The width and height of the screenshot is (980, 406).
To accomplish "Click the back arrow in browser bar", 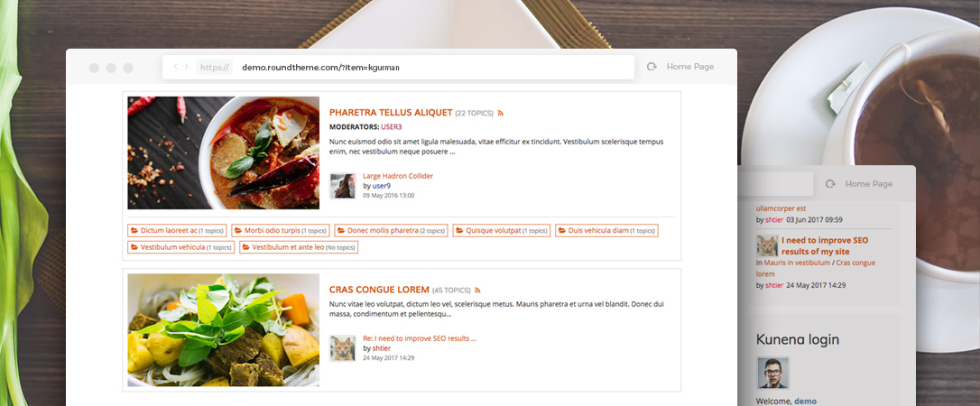I will (176, 66).
